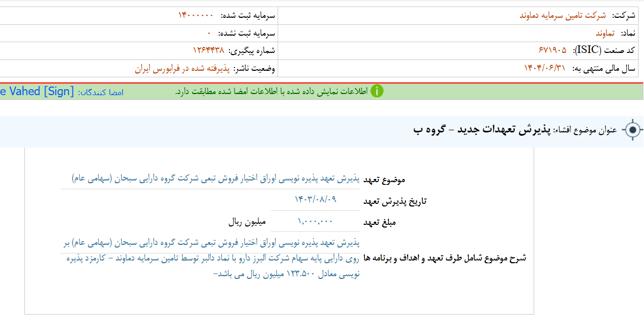Viewport: 644px width, 320px height.
Task: Click fiscal year end date ۱۴۰۴/۰۶/۳۱
Action: click(544, 68)
